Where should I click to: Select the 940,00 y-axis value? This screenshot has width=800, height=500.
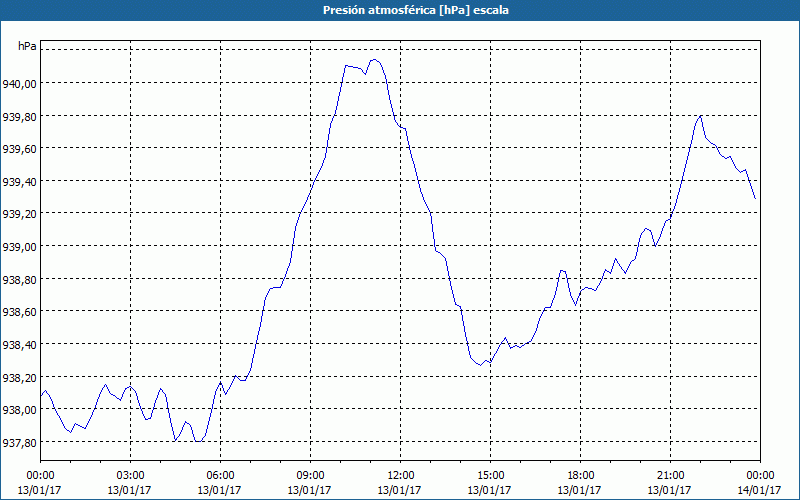pos(19,84)
